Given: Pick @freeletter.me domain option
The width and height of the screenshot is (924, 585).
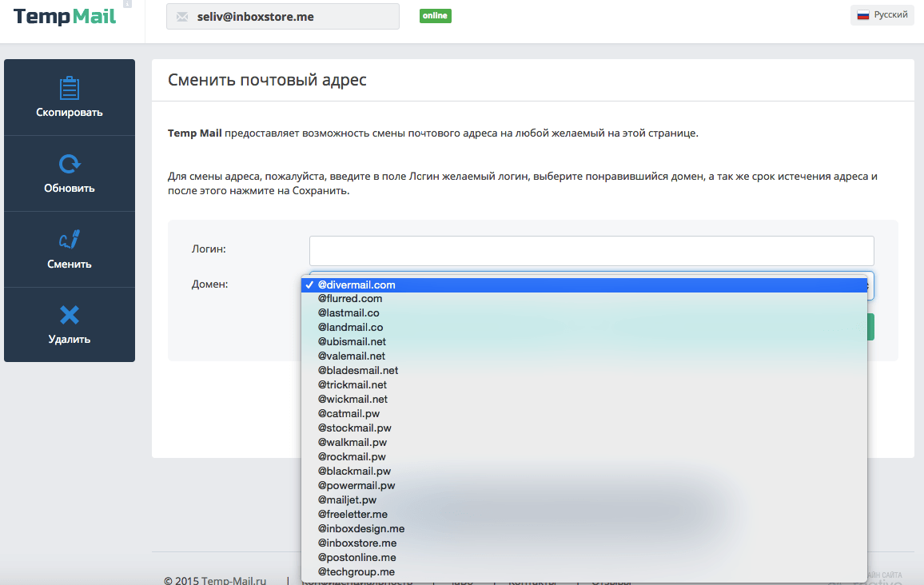Looking at the screenshot, I should click(584, 515).
